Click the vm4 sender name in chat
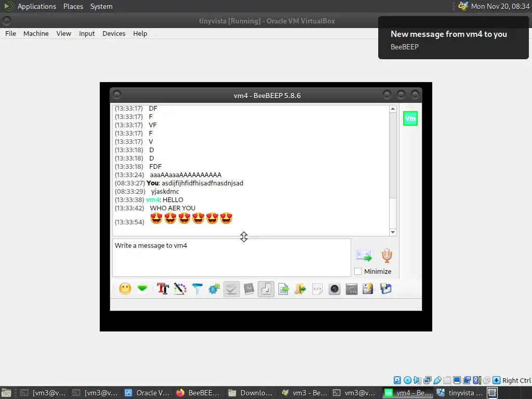 pos(152,200)
